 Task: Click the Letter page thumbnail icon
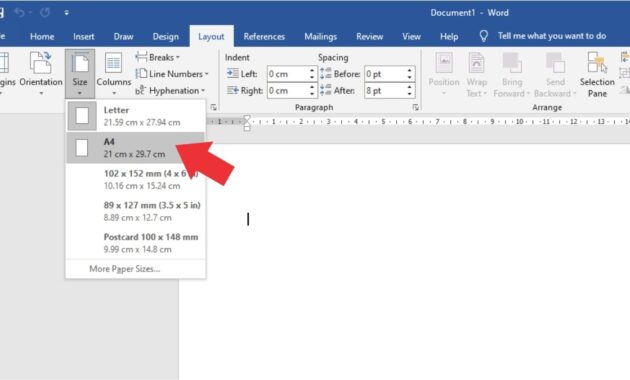pyautogui.click(x=82, y=116)
